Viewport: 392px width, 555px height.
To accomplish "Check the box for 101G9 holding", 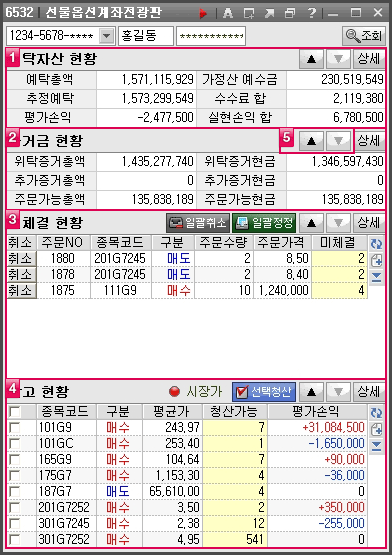I will point(15,427).
